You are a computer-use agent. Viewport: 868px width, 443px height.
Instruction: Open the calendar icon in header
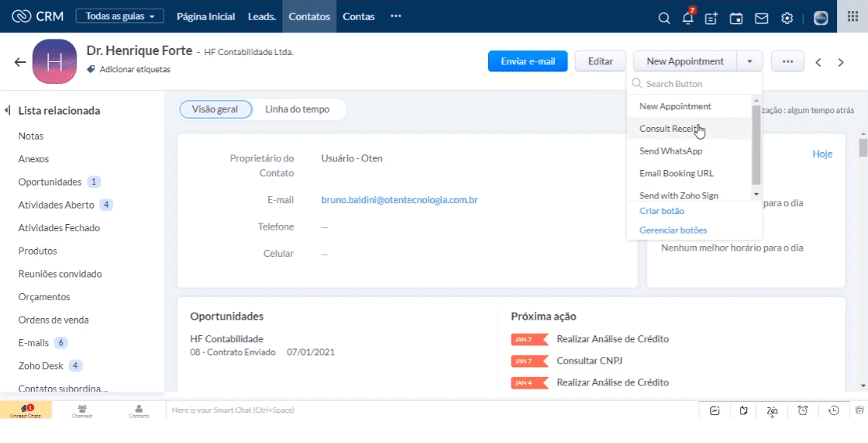[736, 18]
